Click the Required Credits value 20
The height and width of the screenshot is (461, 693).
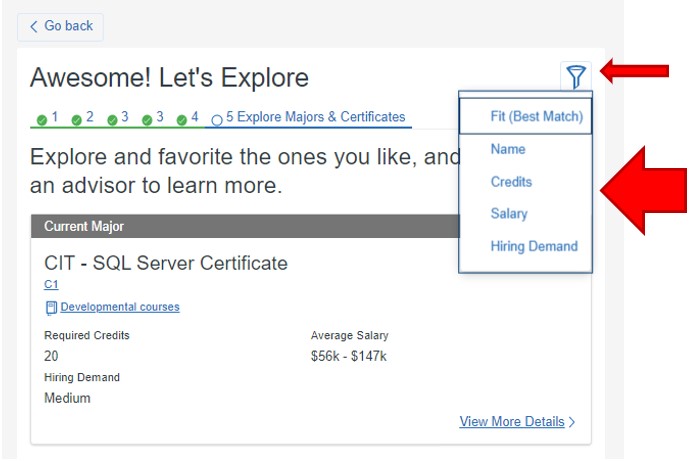pyautogui.click(x=51, y=356)
